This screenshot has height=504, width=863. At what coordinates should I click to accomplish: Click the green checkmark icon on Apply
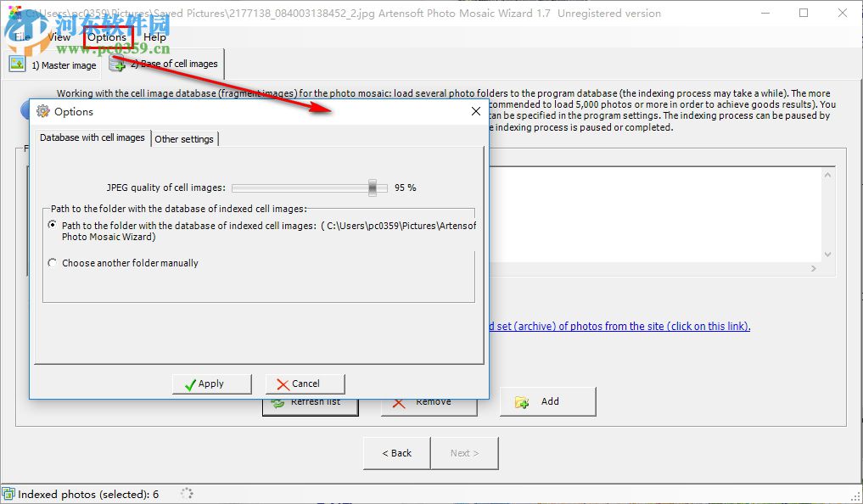[x=191, y=384]
